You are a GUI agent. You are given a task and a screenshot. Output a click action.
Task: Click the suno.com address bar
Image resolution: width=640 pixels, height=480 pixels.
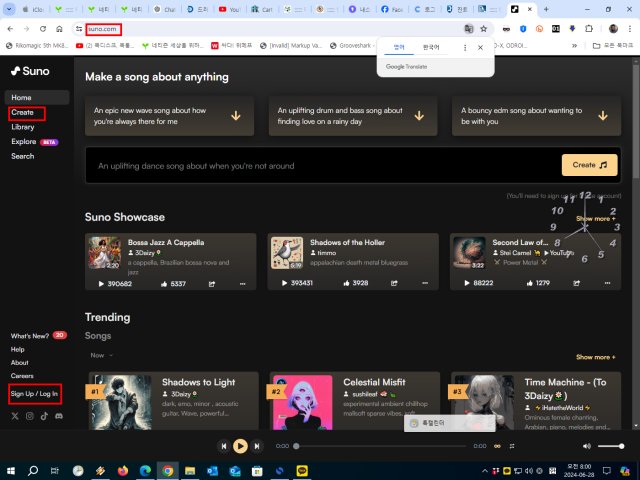point(269,29)
